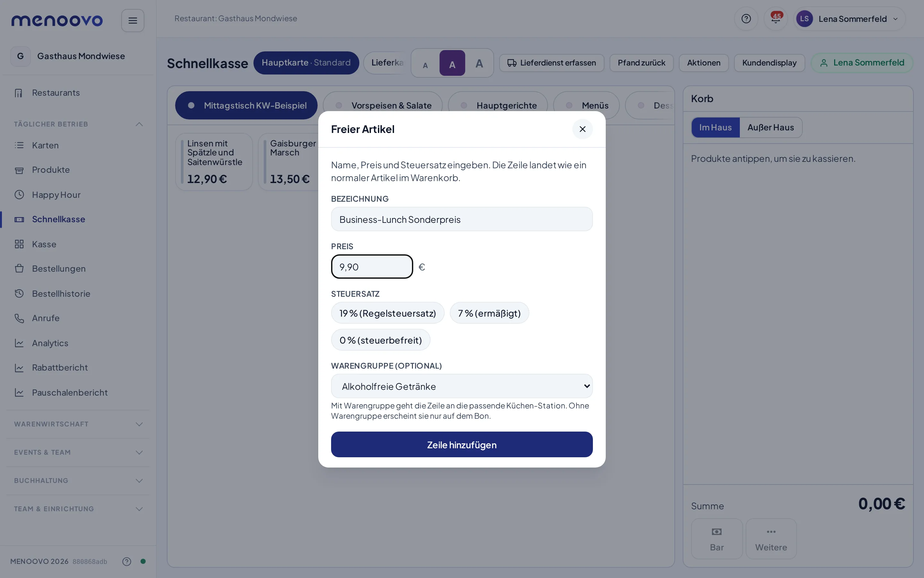Click into the Bezeichnung input field
The height and width of the screenshot is (578, 924).
click(x=462, y=219)
